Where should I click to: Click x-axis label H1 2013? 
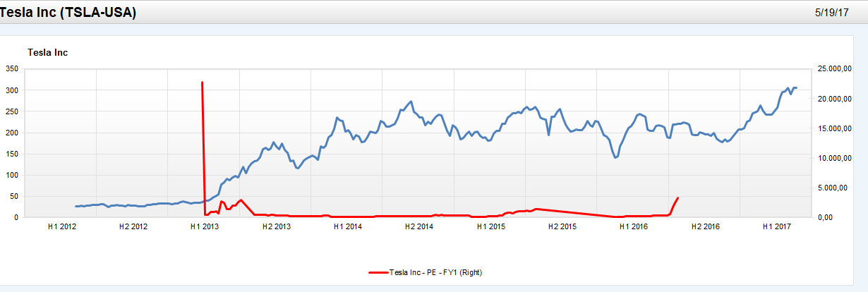[x=205, y=226]
